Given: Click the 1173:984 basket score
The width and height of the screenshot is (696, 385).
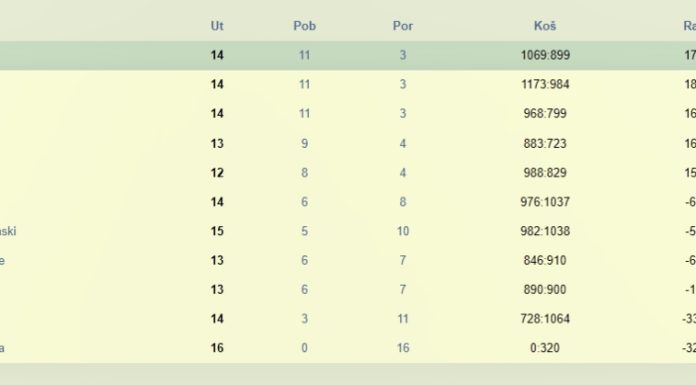Looking at the screenshot, I should 545,84.
